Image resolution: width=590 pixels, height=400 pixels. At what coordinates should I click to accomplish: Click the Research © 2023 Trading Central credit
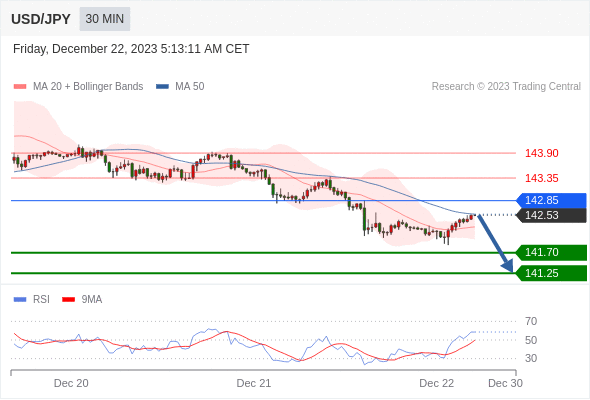(506, 87)
